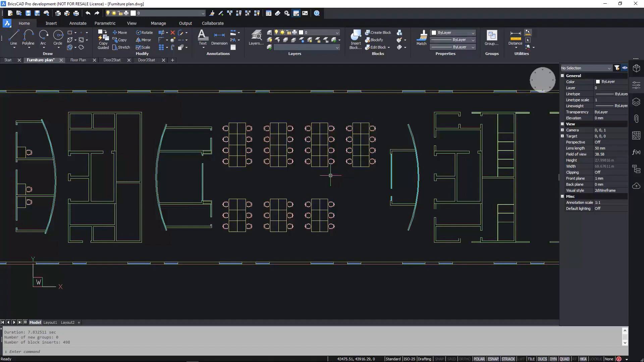644x362 pixels.
Task: Activate the Stretch tool
Action: point(121,47)
